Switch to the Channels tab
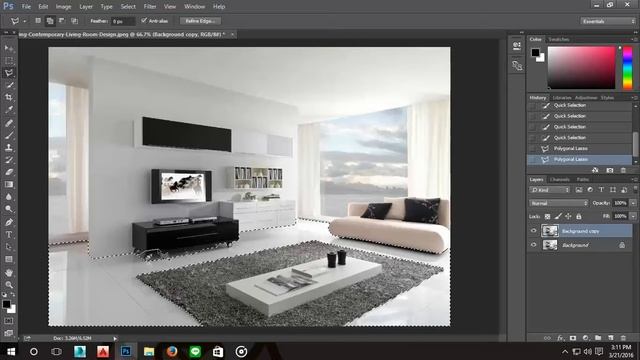Viewport: 640px width, 360px height. click(x=560, y=180)
